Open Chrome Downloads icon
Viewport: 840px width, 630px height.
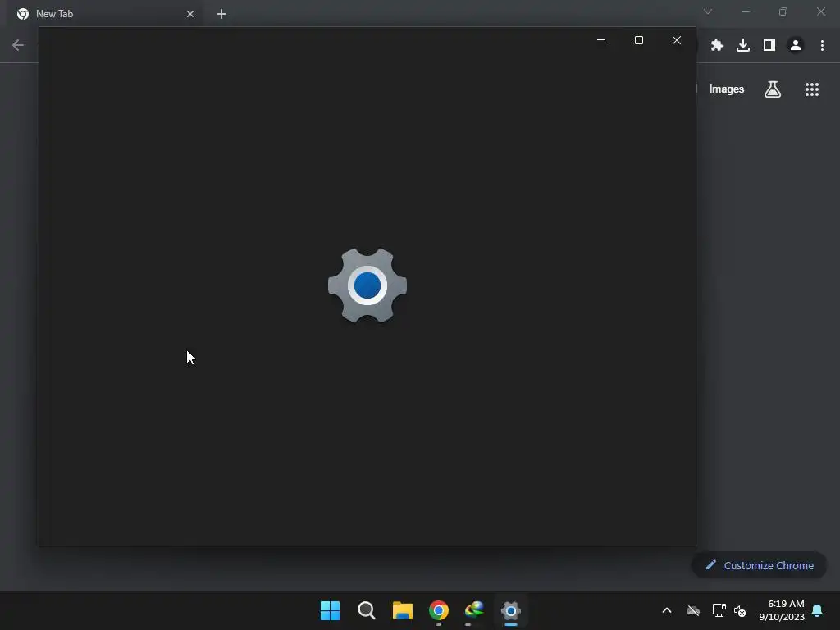743,46
